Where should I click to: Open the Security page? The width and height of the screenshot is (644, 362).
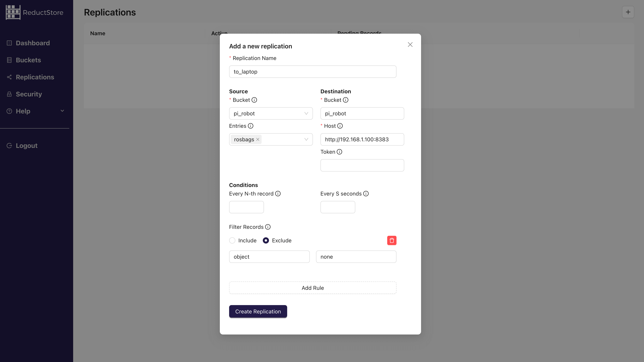pyautogui.click(x=29, y=94)
